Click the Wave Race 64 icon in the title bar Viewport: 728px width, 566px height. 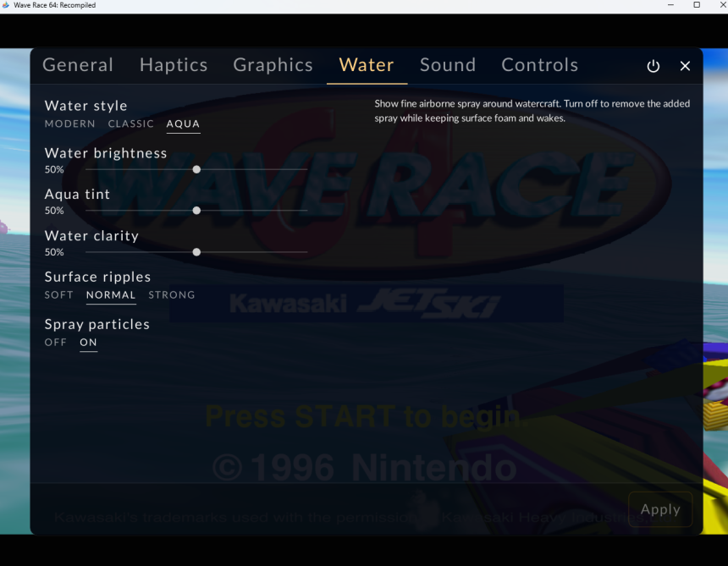coord(6,5)
